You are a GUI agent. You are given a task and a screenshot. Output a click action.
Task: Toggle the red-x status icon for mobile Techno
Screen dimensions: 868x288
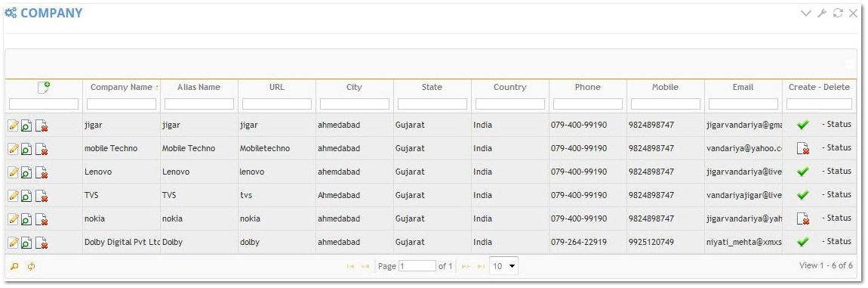pyautogui.click(x=803, y=148)
